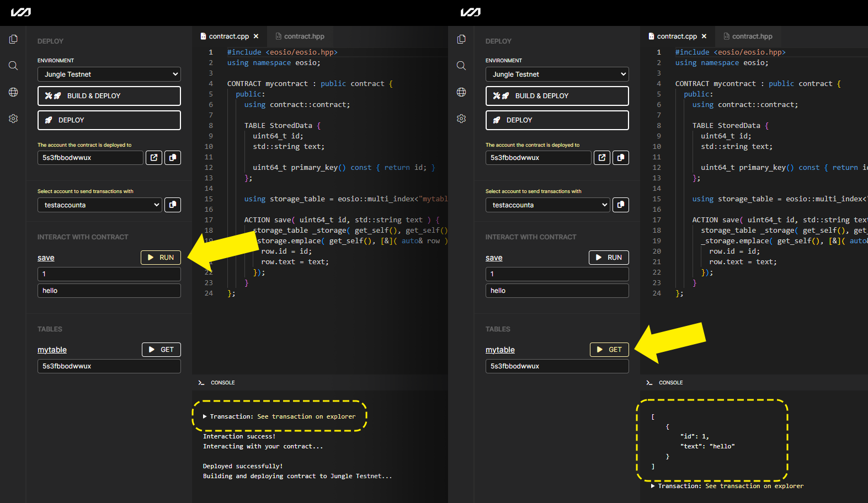Copy testaccounta account name, right panel
The image size is (868, 503).
pyautogui.click(x=621, y=205)
